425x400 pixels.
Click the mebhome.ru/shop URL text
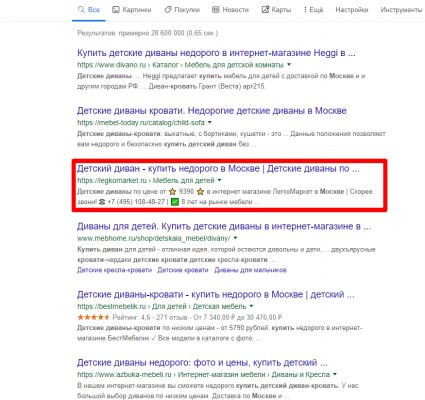point(154,238)
